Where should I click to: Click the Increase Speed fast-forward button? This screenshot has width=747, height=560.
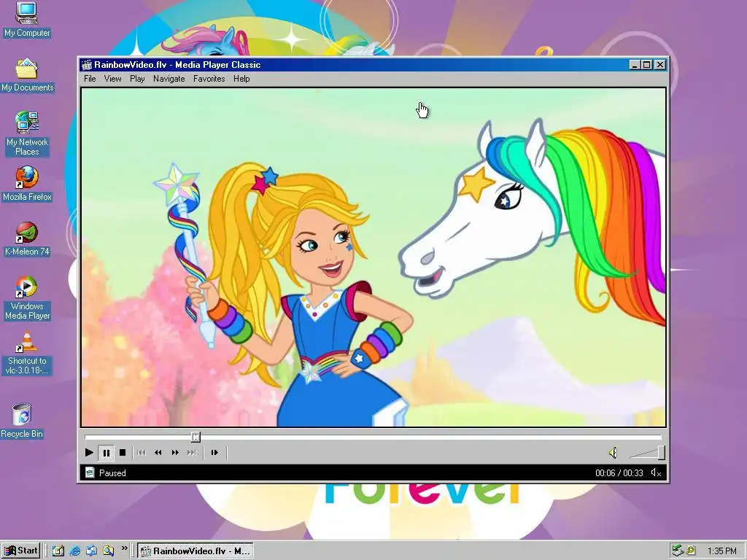(x=175, y=452)
